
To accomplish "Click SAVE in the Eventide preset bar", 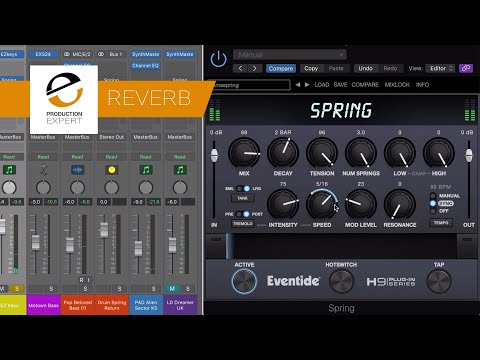I will pos(340,85).
